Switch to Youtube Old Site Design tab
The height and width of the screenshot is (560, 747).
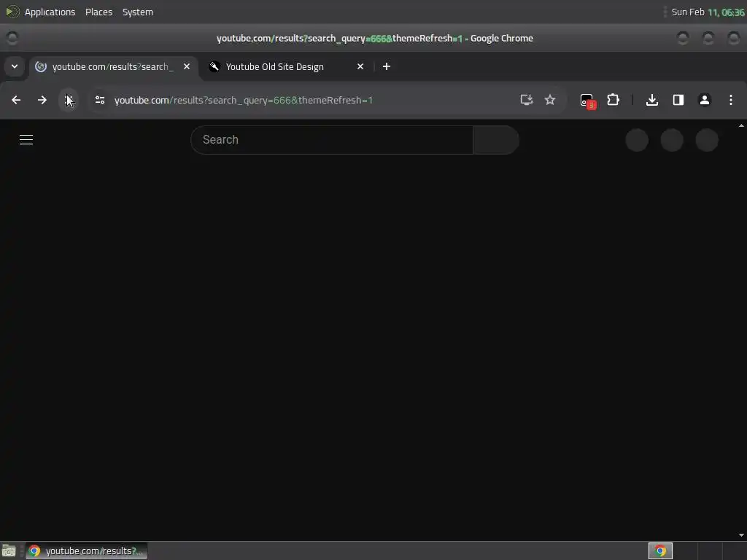point(287,66)
